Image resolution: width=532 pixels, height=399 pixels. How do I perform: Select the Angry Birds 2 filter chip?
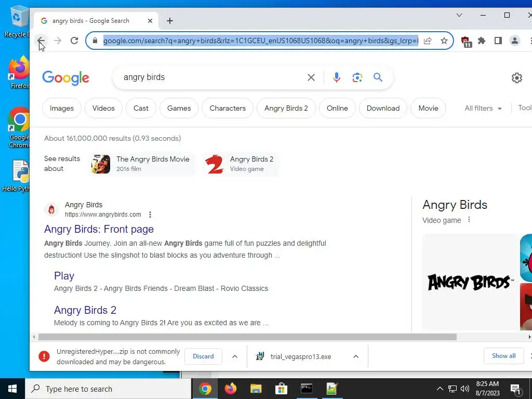click(286, 108)
